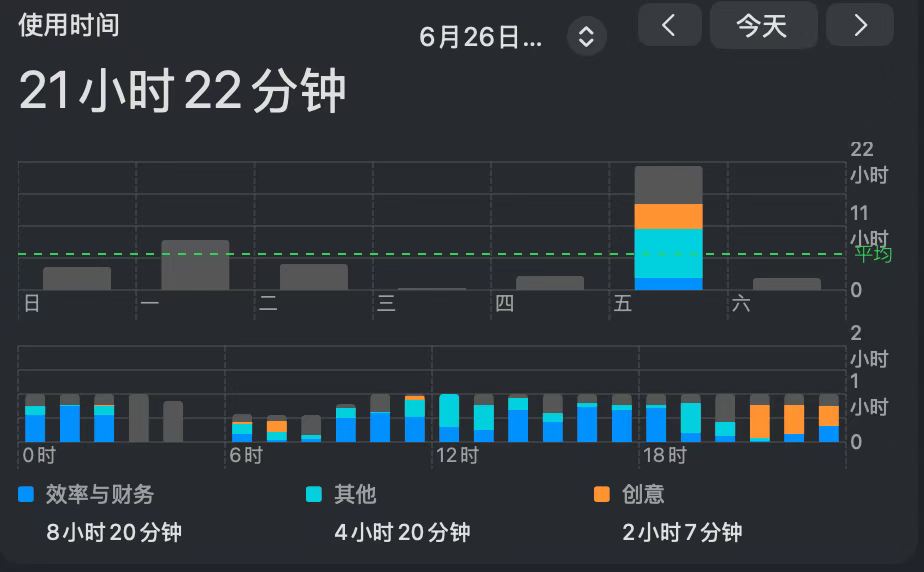Click the cyan 其他 legend swatch
The height and width of the screenshot is (572, 924).
[x=314, y=494]
